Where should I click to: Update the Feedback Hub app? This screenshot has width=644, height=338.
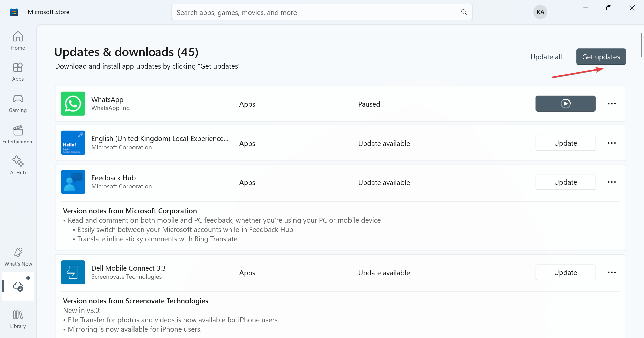point(565,182)
